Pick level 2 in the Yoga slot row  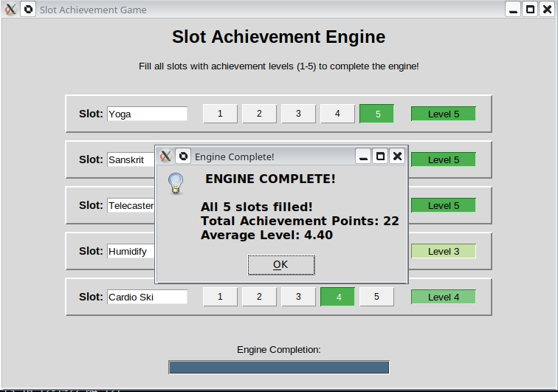[x=259, y=114]
